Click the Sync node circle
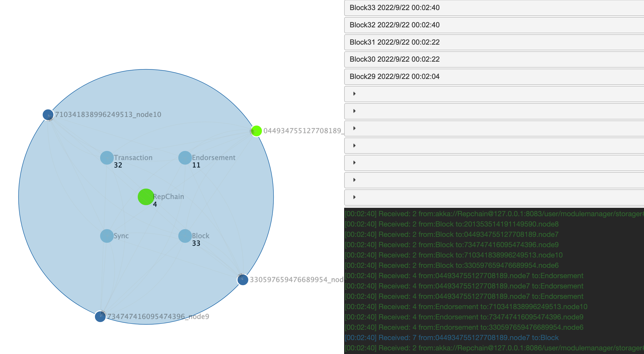 pyautogui.click(x=107, y=236)
